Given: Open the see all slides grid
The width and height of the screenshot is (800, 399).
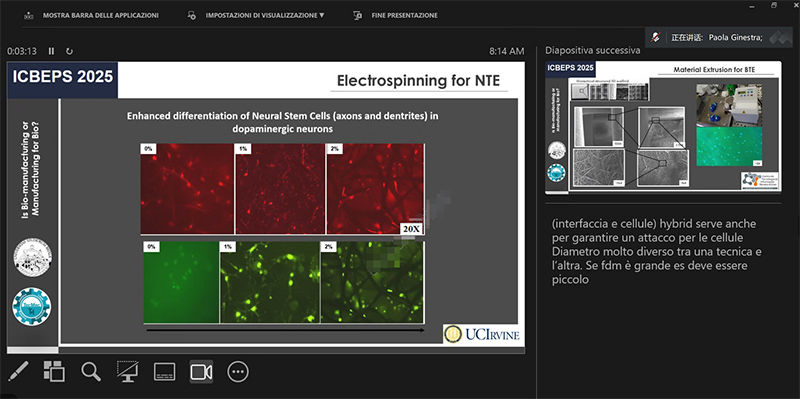Looking at the screenshot, I should coord(54,372).
